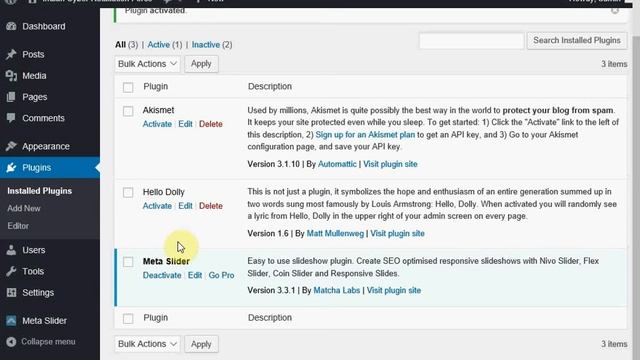Open the Matt Mullenweg author link
Screen dimensions: 640x360
(x=335, y=233)
